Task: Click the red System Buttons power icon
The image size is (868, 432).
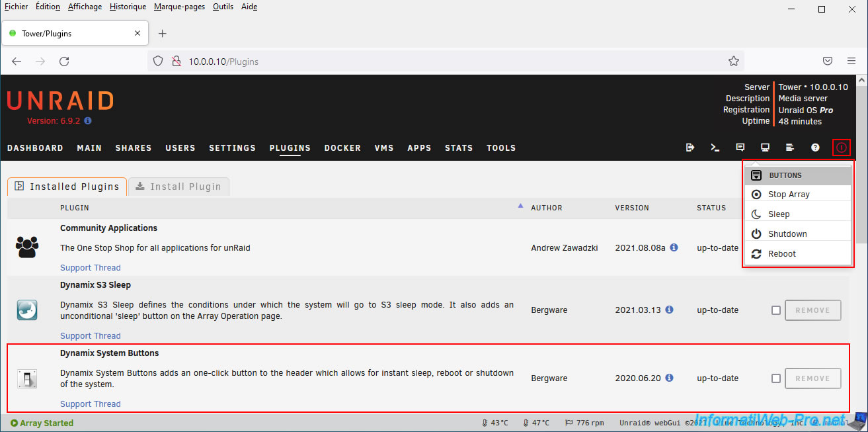Action: coord(841,148)
